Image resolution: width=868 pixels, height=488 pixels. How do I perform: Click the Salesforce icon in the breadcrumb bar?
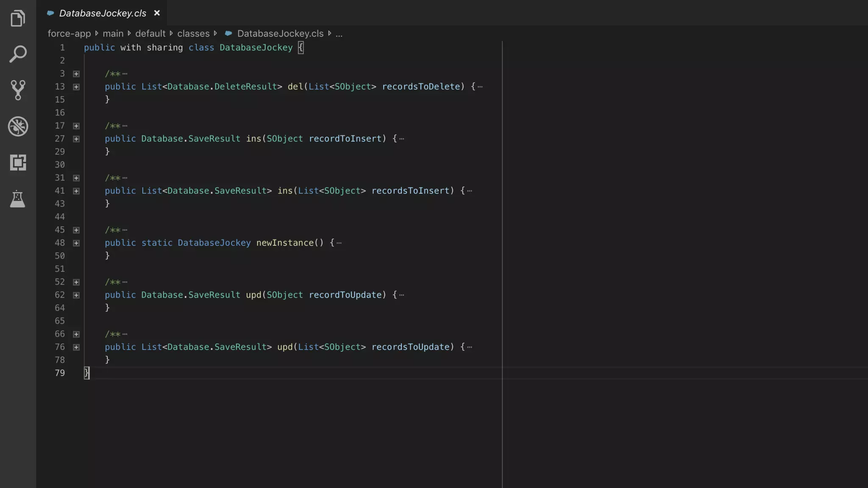tap(228, 33)
